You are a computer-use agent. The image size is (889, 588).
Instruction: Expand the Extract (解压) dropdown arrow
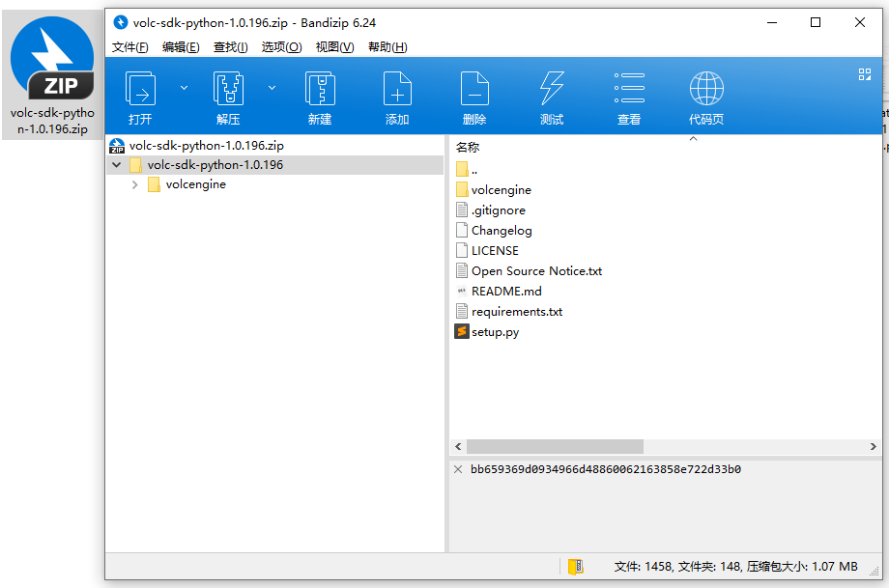[x=272, y=88]
